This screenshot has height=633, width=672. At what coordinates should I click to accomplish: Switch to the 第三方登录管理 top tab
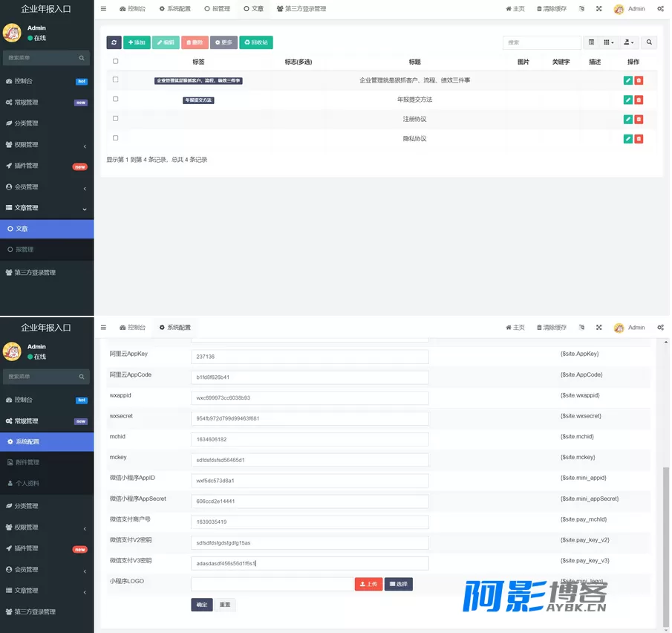(301, 9)
